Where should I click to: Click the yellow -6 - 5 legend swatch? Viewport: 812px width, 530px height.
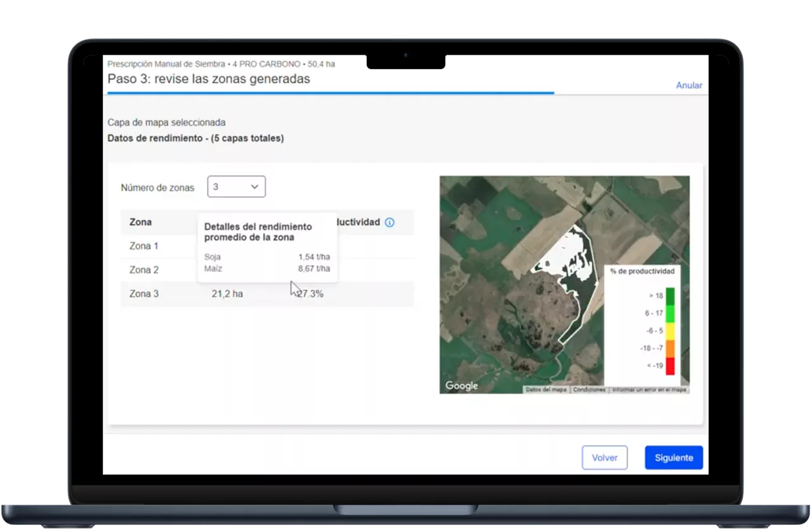click(x=670, y=331)
